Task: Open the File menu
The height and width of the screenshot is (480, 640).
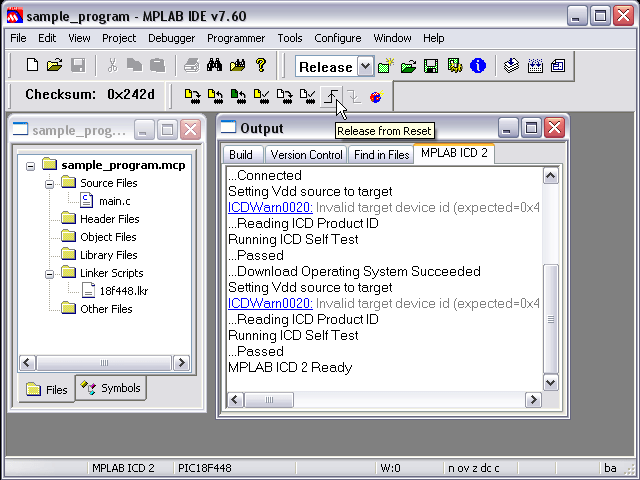Action: [18, 38]
